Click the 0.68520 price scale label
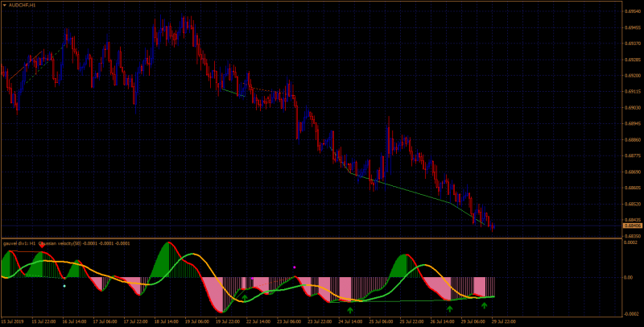 tap(631, 204)
